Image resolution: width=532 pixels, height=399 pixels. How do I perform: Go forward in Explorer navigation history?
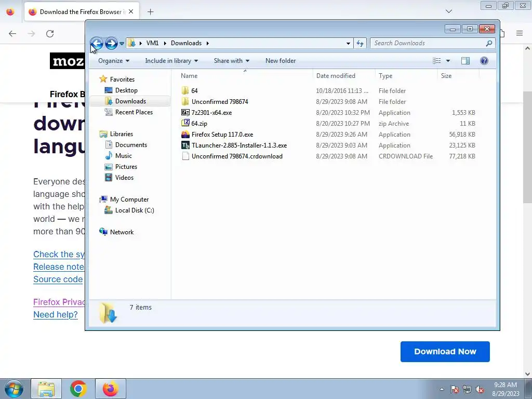(x=111, y=43)
